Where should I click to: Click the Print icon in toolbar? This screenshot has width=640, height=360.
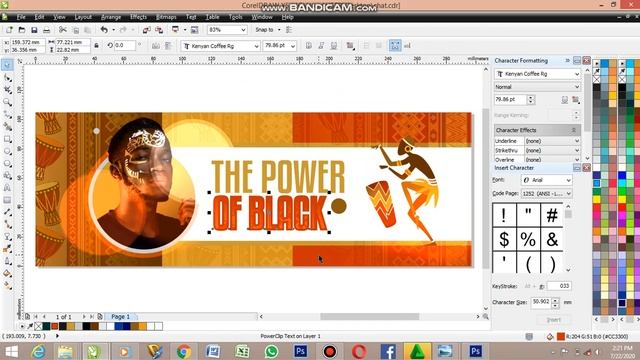coord(47,30)
